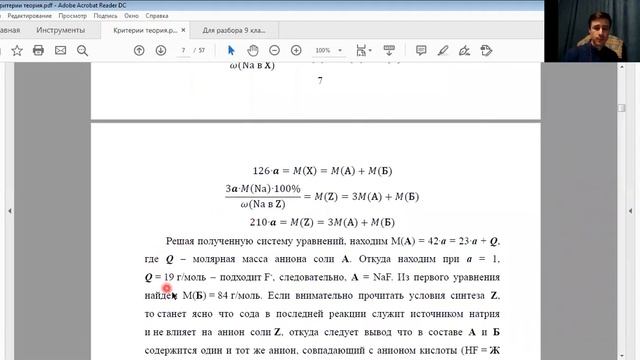Choose the selection arrow tool
The image size is (640, 360).
[x=231, y=50]
